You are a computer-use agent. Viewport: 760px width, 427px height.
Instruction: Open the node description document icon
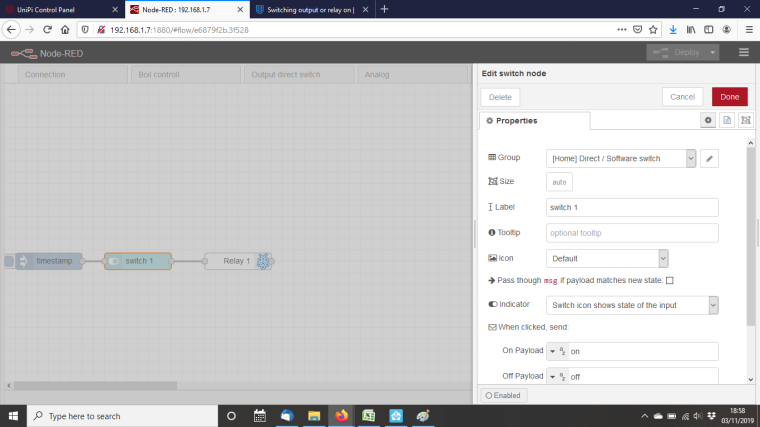727,120
